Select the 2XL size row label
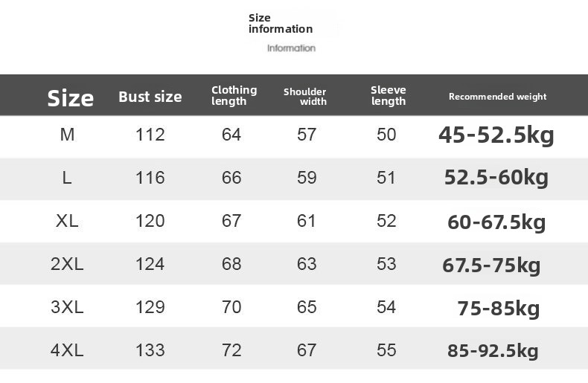Screen dimensions: 588x383 pos(67,265)
